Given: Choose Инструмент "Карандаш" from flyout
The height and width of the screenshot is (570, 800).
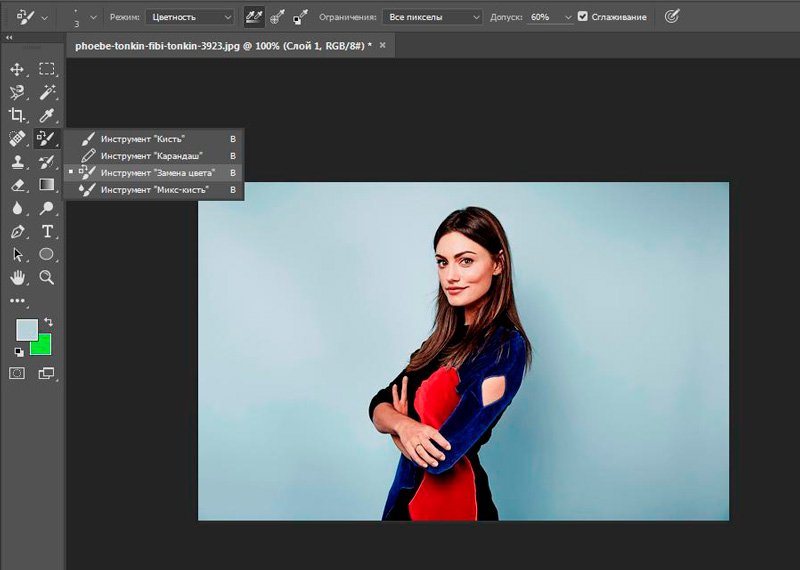Looking at the screenshot, I should pyautogui.click(x=153, y=156).
